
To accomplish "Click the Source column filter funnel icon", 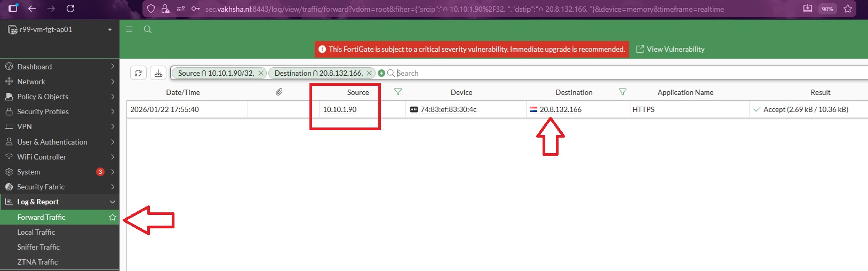I will tap(397, 92).
